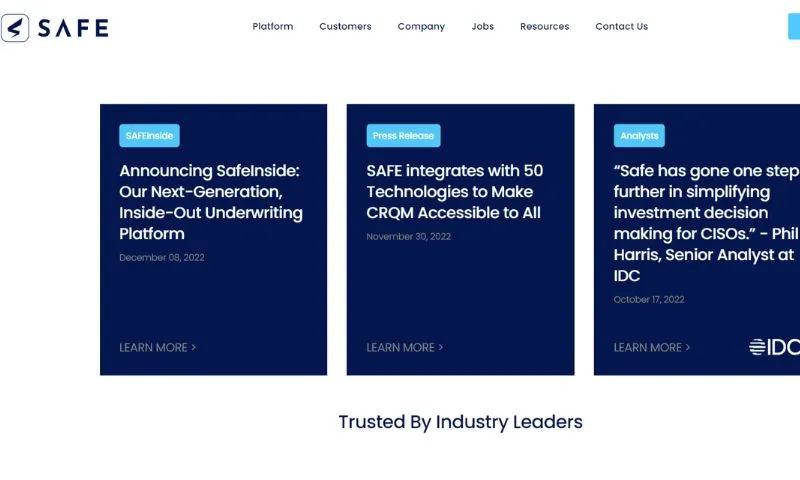Open the Phil Harris IDC quote headline
The image size is (800, 480).
pos(707,223)
